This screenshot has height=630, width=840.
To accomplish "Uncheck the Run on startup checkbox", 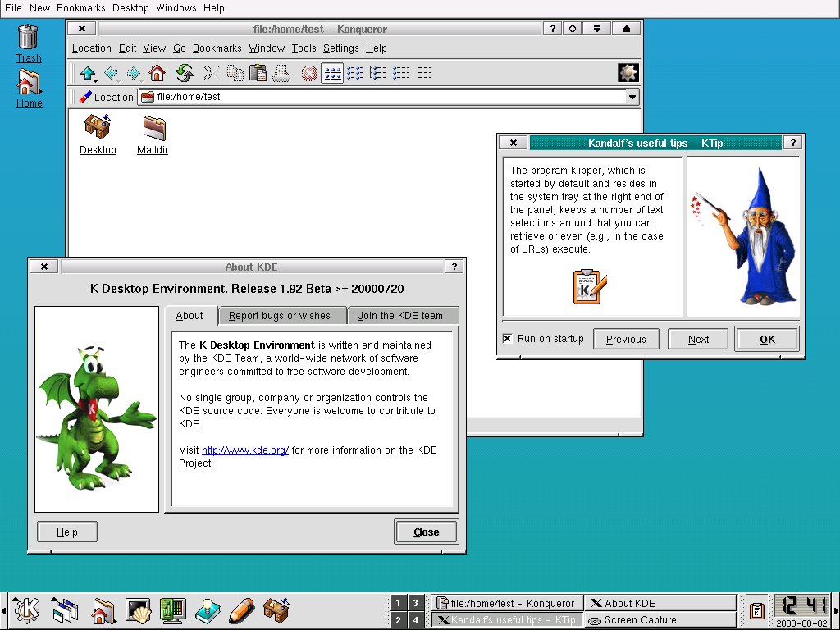I will pyautogui.click(x=507, y=339).
